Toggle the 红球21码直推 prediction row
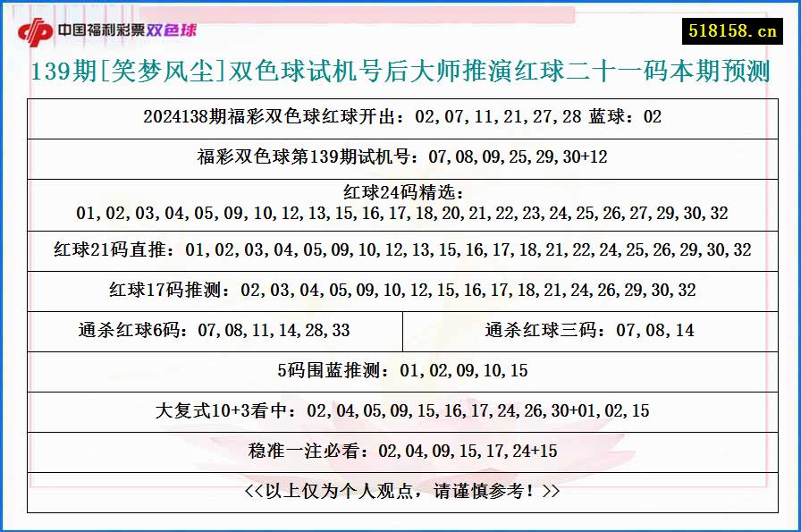 [400, 249]
